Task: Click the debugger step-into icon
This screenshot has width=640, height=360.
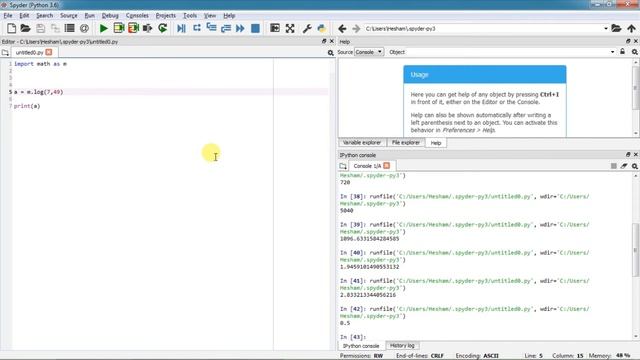Action: (x=211, y=28)
